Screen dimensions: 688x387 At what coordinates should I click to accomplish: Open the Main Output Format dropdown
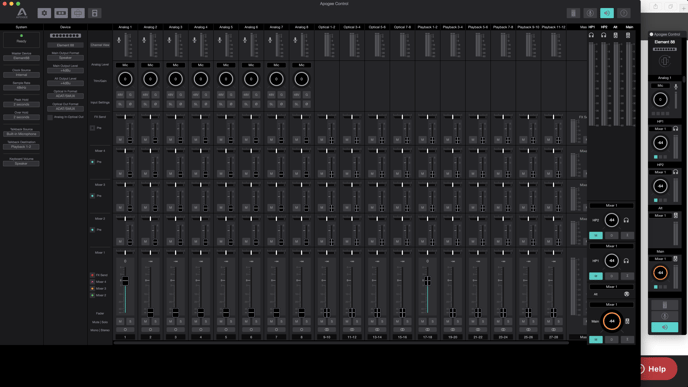tap(65, 58)
